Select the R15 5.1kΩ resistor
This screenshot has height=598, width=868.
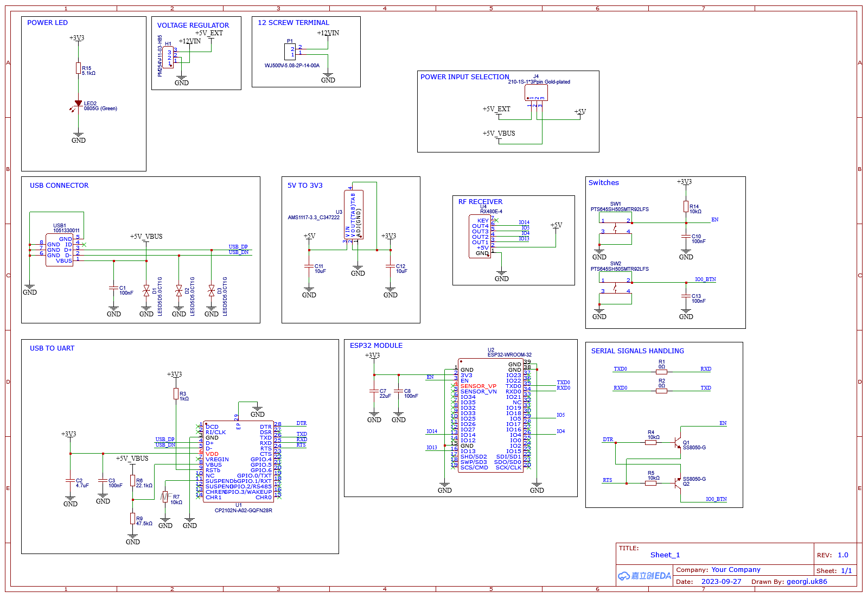pyautogui.click(x=78, y=68)
